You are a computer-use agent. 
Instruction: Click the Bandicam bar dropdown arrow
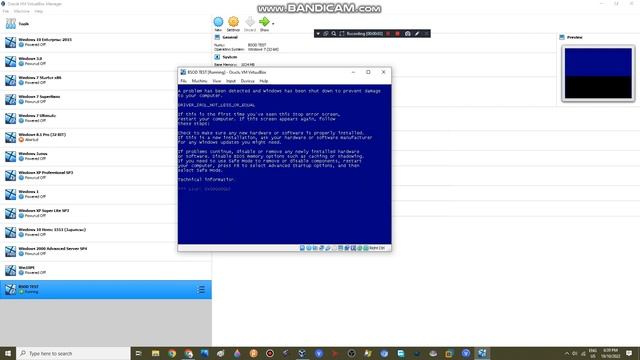[x=318, y=33]
